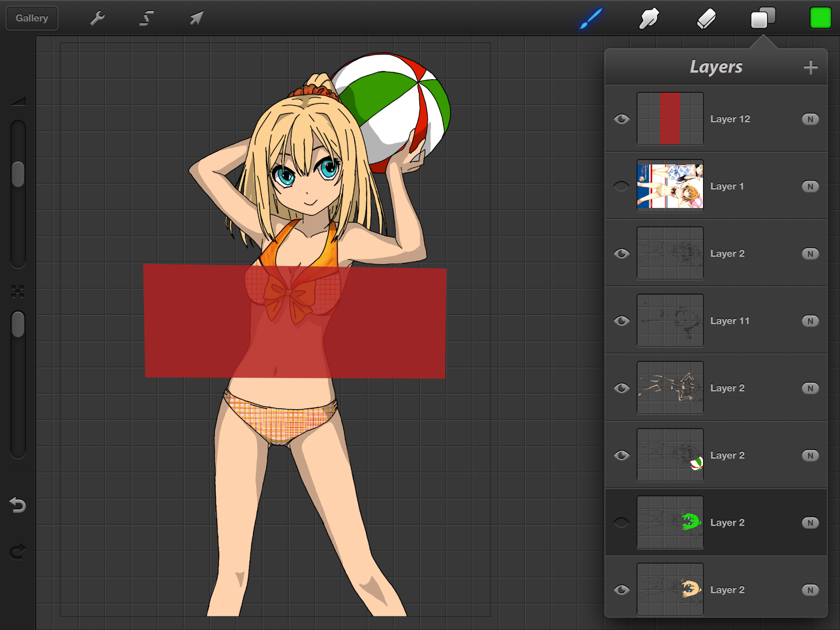Hide the Layer 2 with blonde hair thumbnail
840x630 pixels.
[x=622, y=590]
